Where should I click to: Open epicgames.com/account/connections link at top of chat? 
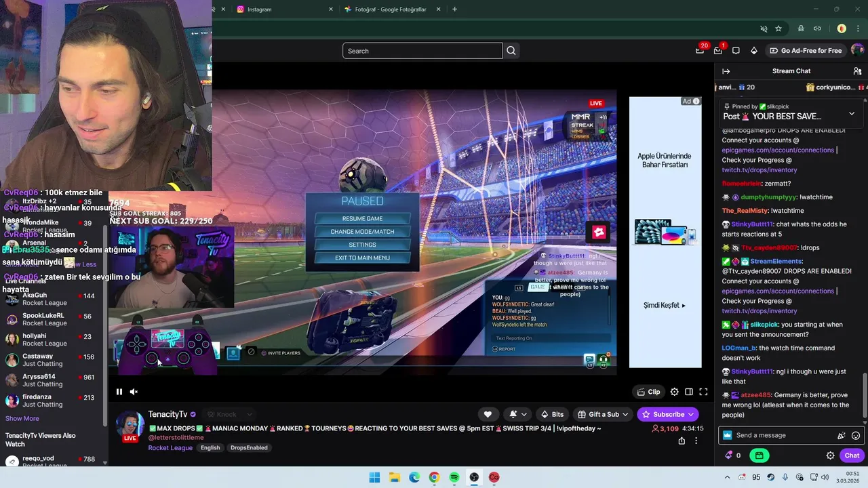pos(778,150)
